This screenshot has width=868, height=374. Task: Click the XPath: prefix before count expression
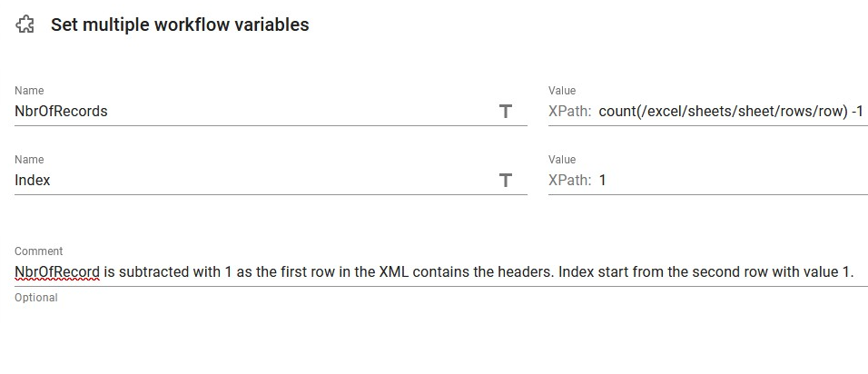(569, 112)
